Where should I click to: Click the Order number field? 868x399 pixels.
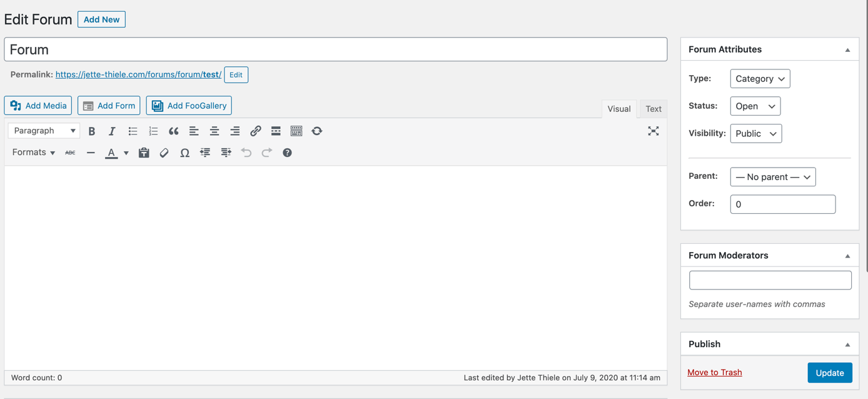(783, 205)
